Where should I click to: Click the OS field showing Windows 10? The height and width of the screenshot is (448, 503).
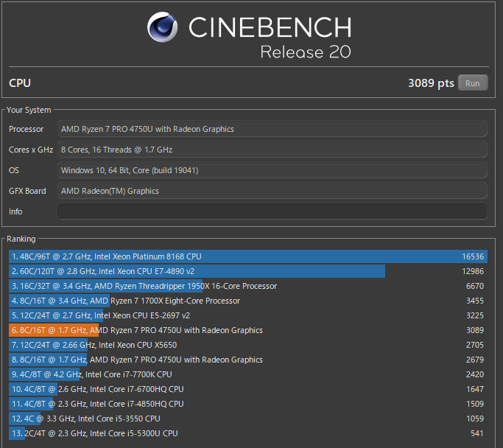pyautogui.click(x=272, y=170)
